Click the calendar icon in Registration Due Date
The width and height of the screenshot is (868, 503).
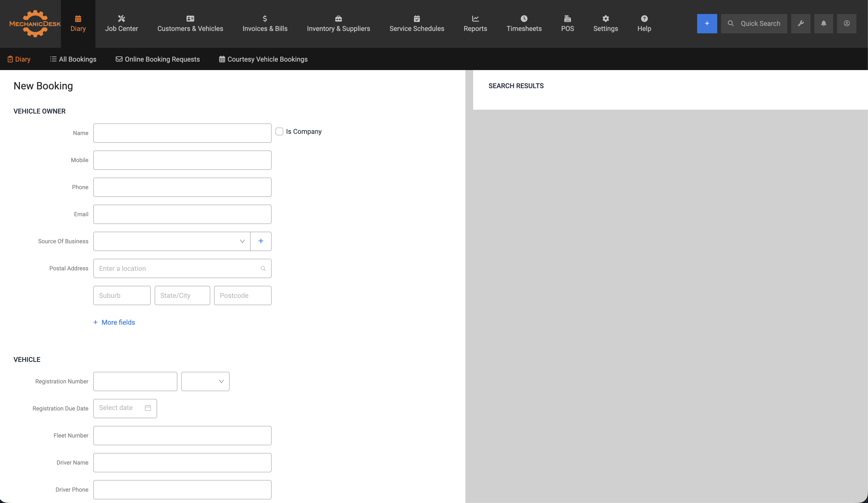(148, 408)
